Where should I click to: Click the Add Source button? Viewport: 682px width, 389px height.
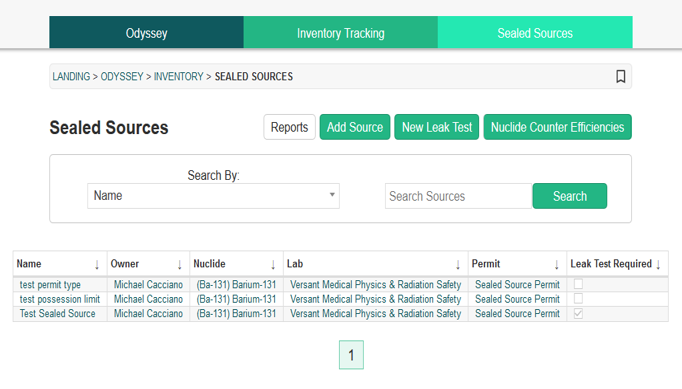(x=355, y=127)
